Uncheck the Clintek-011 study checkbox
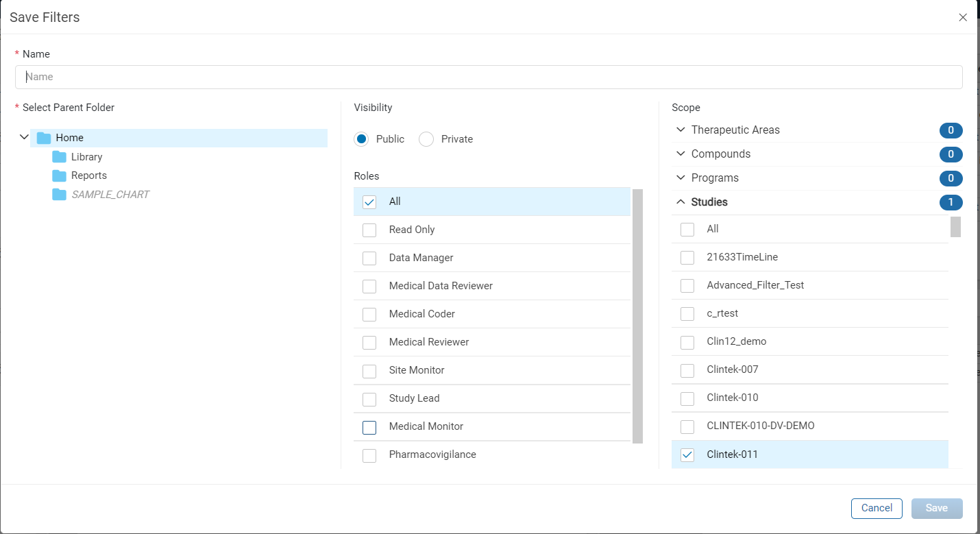 (687, 454)
